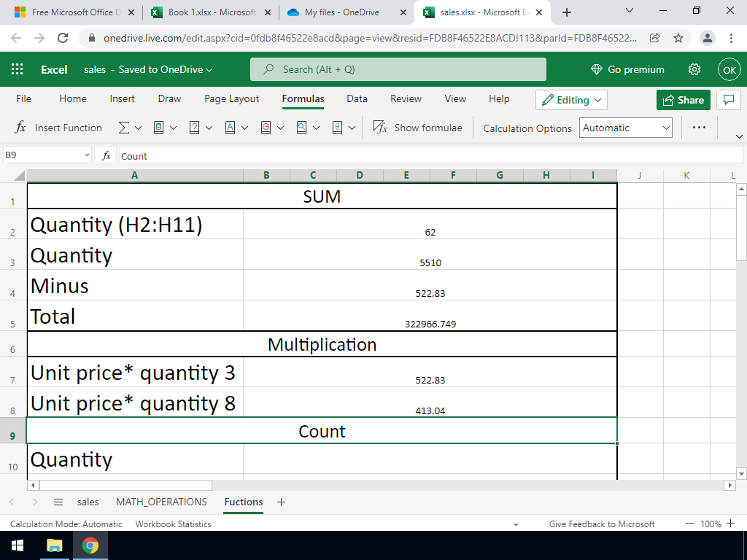Switch to the Data ribbon tab
747x560 pixels.
click(x=357, y=98)
